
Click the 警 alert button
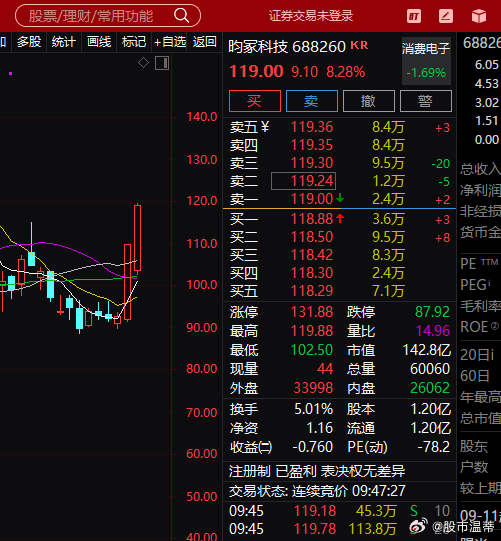coord(425,101)
